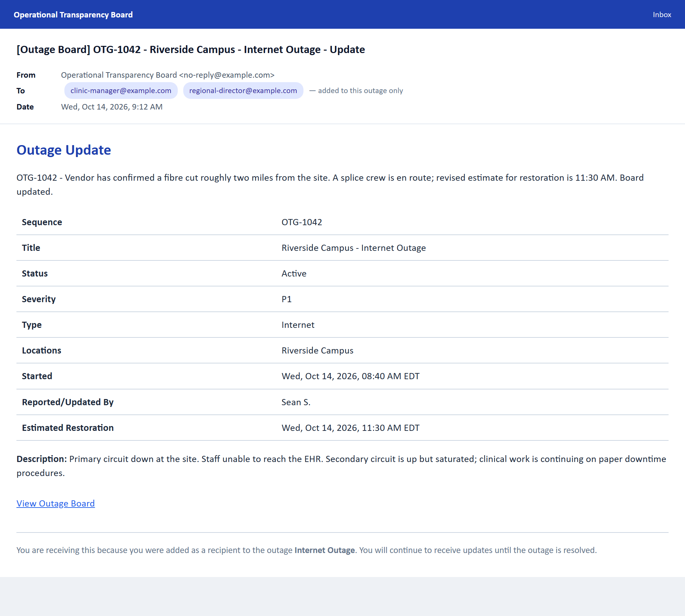Click the 'added to this outage only' note
685x616 pixels.
pos(356,91)
